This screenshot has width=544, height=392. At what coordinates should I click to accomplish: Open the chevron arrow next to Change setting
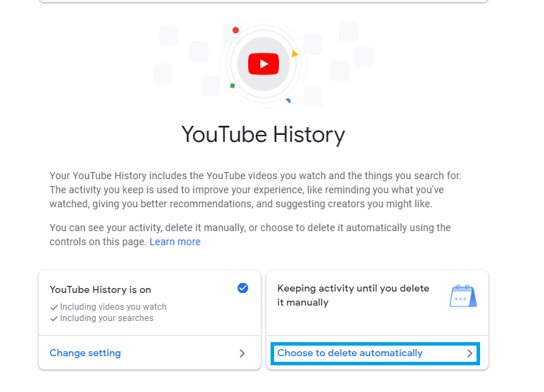[x=242, y=353]
